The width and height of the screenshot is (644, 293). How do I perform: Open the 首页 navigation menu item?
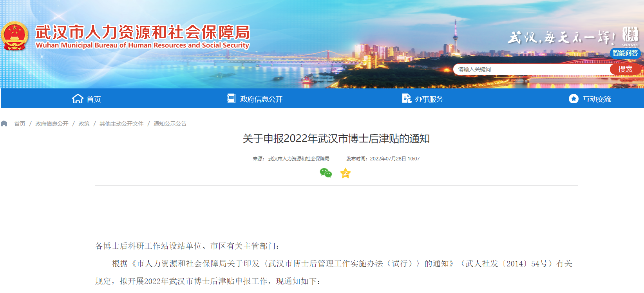[x=94, y=99]
